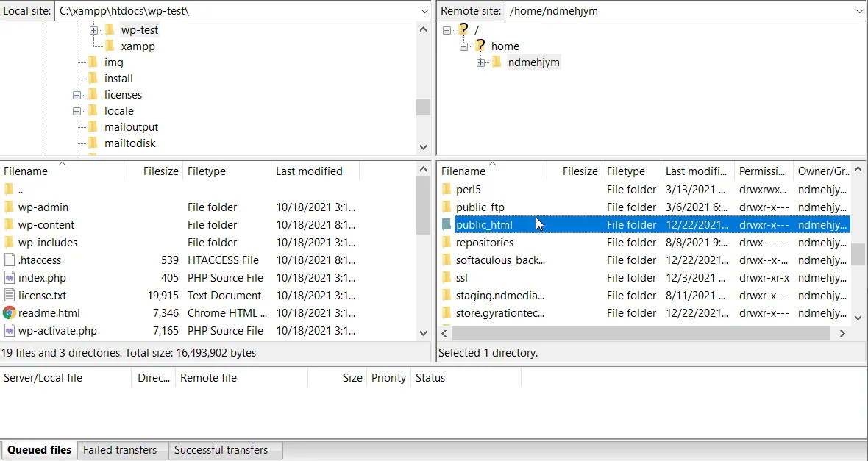Select the install folder in local tree
This screenshot has height=461, width=868.
(118, 79)
